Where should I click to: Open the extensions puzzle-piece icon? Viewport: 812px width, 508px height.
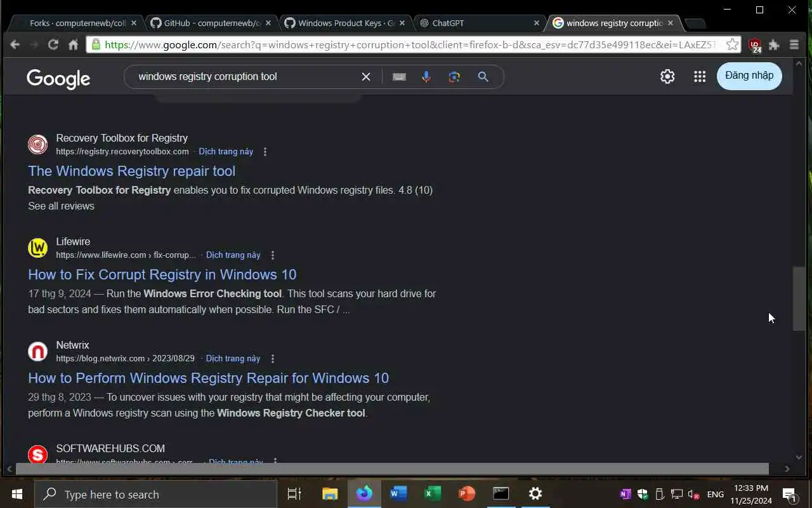point(774,44)
